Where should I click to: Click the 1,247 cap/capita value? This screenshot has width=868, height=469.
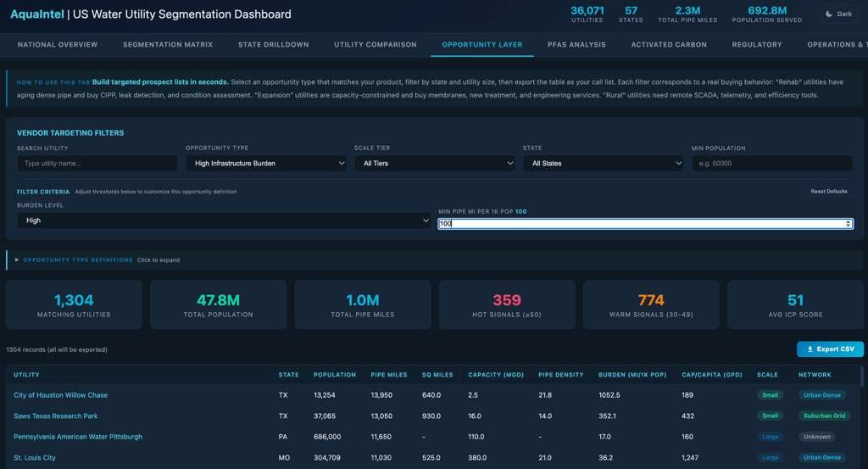pos(690,458)
